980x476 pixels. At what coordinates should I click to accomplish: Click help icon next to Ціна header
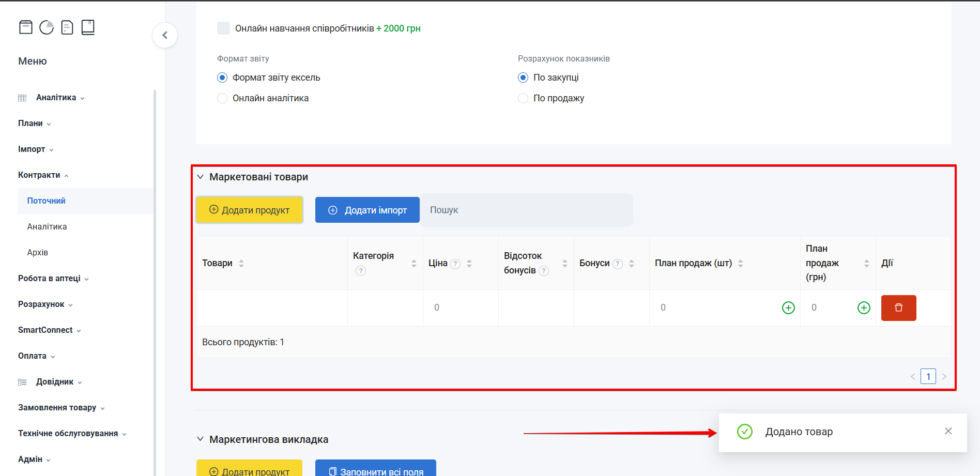tap(455, 264)
